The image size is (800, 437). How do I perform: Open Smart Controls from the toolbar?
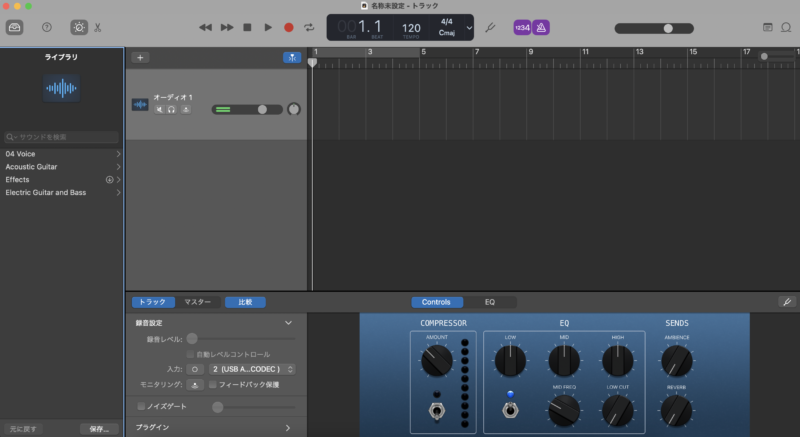(x=79, y=27)
